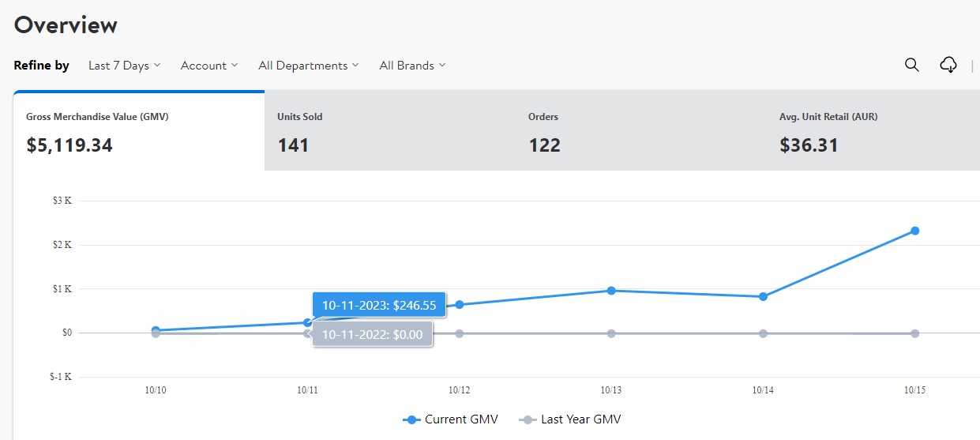980x440 pixels.
Task: Expand the Account filter dropdown
Action: click(x=209, y=66)
